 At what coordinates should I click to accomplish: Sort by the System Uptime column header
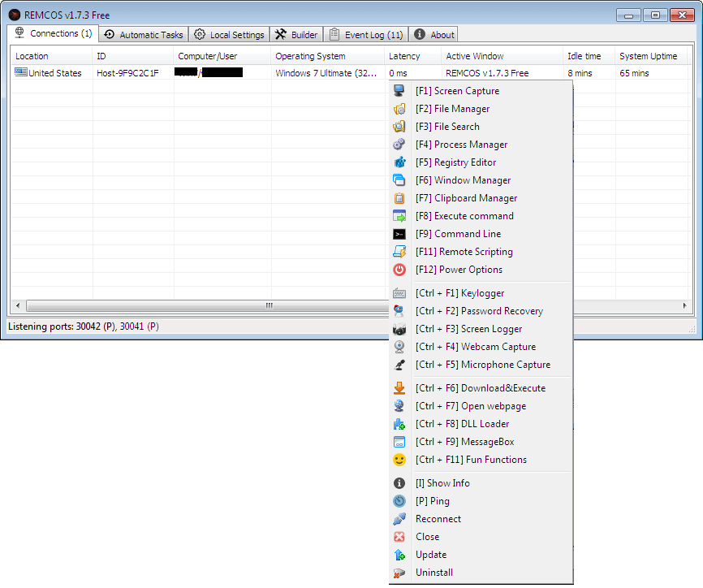[x=651, y=56]
